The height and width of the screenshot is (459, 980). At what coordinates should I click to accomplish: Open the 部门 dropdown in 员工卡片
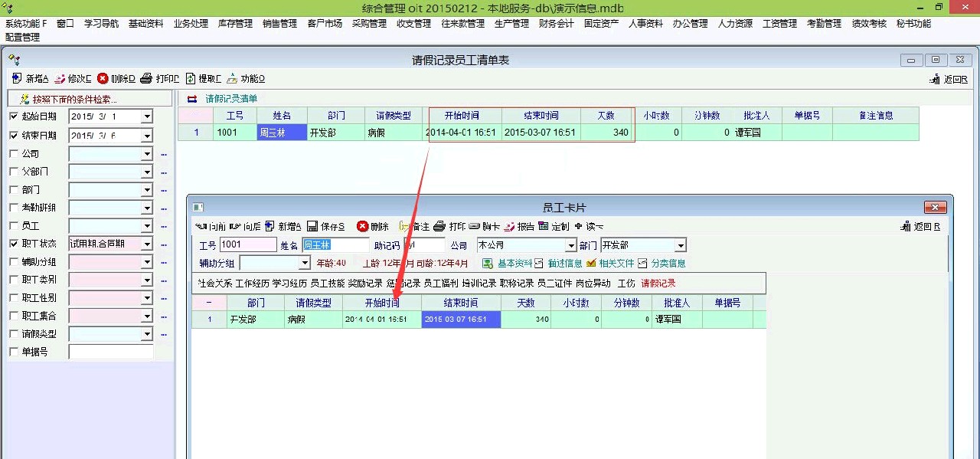coord(681,246)
